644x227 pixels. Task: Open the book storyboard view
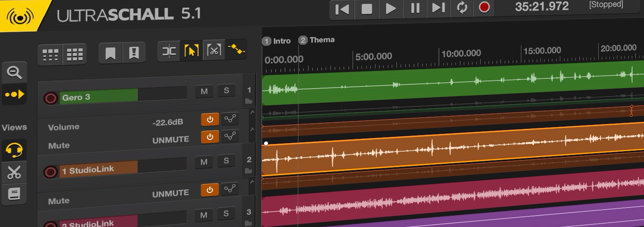[14, 194]
